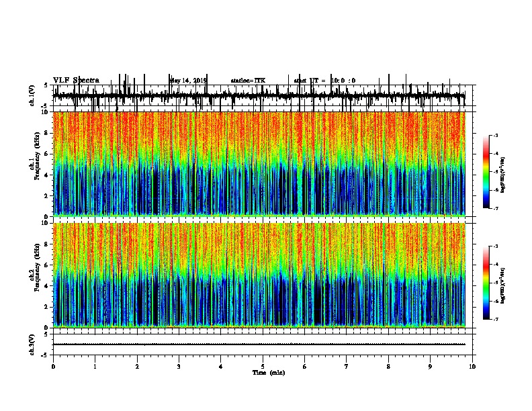Click the ch.1 color bar log(PSD) label
Screen dimensions: 532x411
pyautogui.click(x=502, y=175)
